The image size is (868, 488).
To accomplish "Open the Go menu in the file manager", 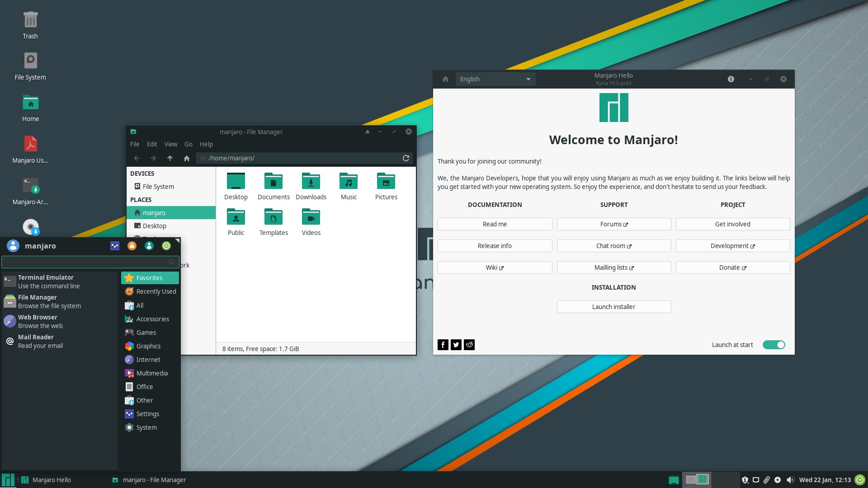I will [188, 144].
